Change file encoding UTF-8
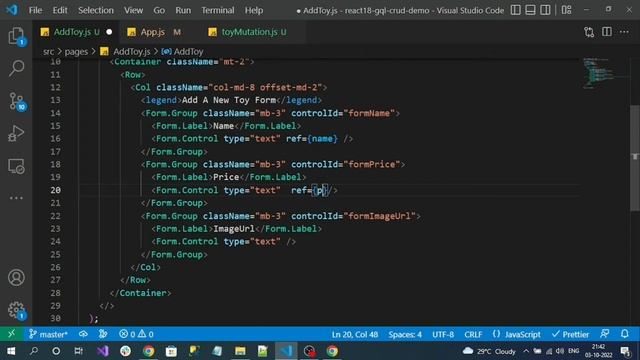Viewport: 640px width, 360px height. point(443,334)
